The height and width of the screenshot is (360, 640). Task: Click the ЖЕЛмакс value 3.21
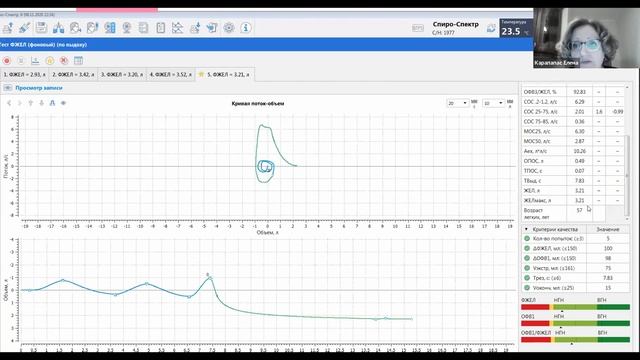(580, 200)
